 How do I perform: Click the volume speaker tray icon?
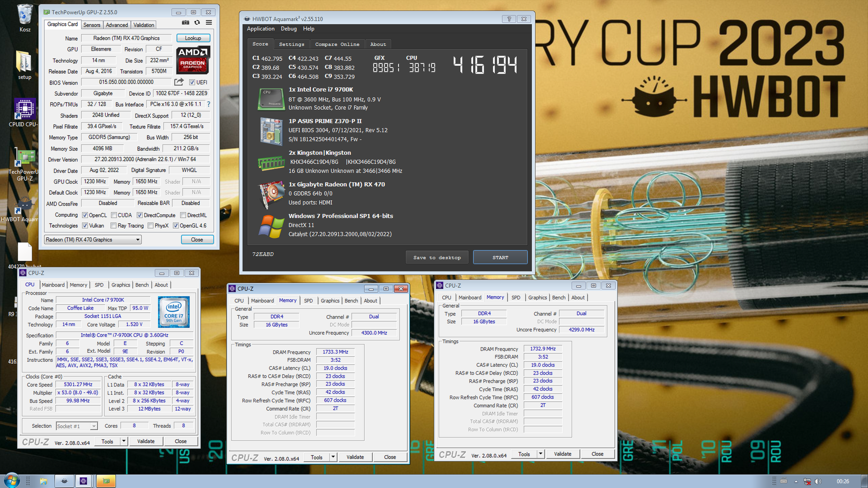click(x=818, y=482)
